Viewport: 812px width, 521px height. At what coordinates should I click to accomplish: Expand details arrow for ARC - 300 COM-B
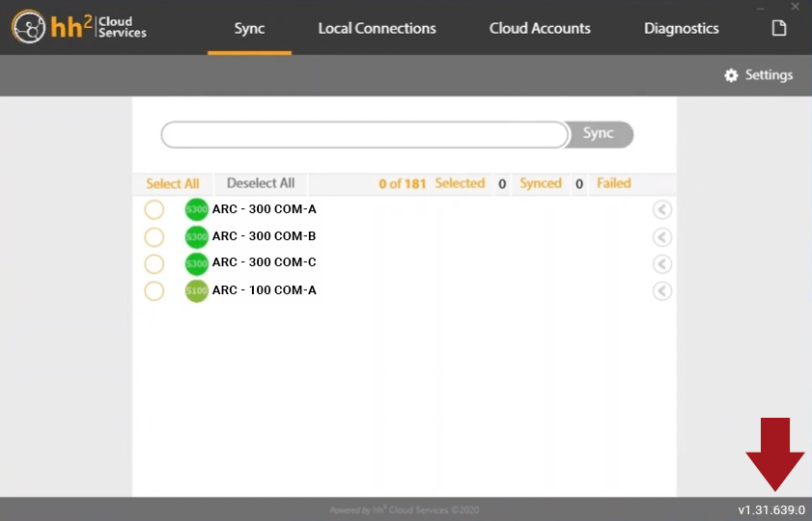pyautogui.click(x=661, y=237)
